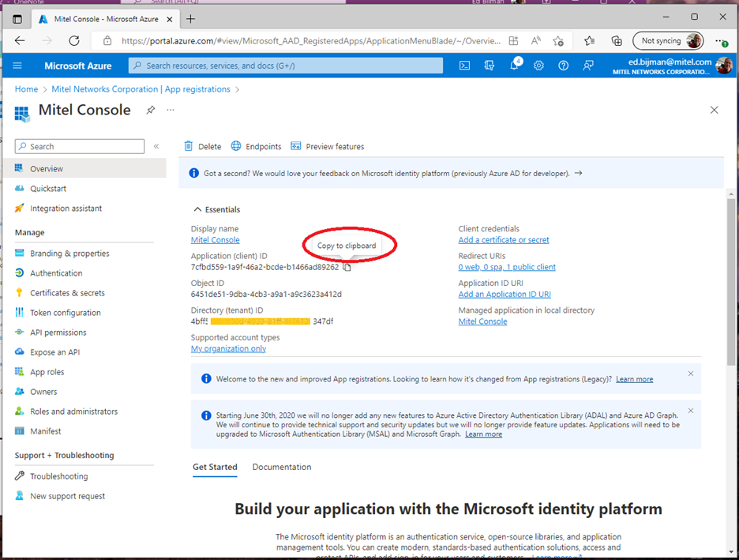Viewport: 739px width, 560px height.
Task: Open the Azure portal hamburger menu
Action: pos(17,66)
